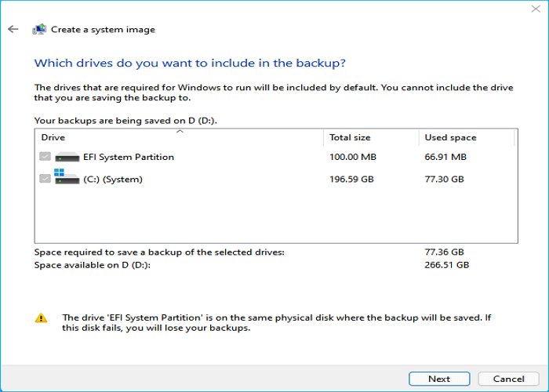This screenshot has height=392, width=549.
Task: Sort by the Used space column header
Action: click(467, 137)
